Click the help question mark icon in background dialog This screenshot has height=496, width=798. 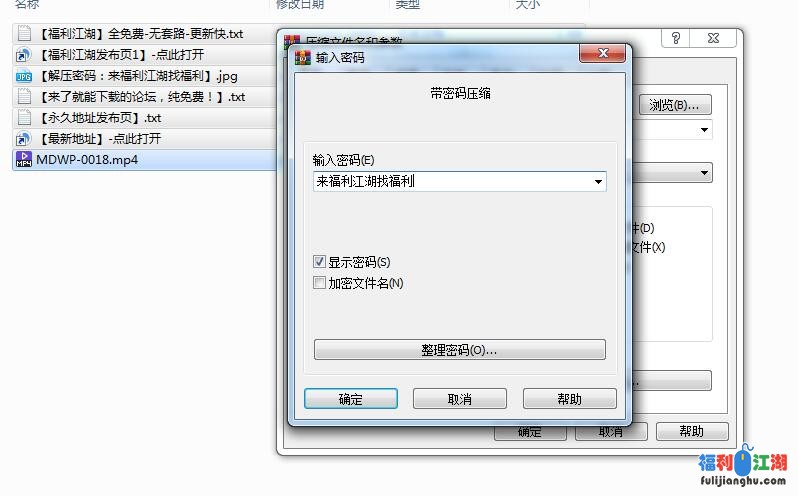click(675, 38)
